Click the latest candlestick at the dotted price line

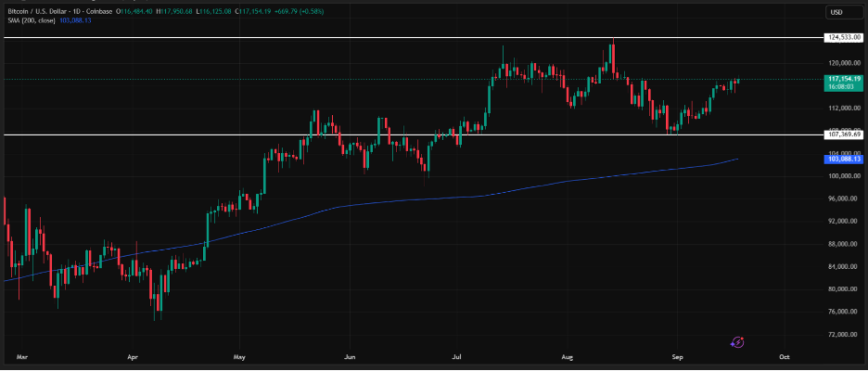pos(737,82)
